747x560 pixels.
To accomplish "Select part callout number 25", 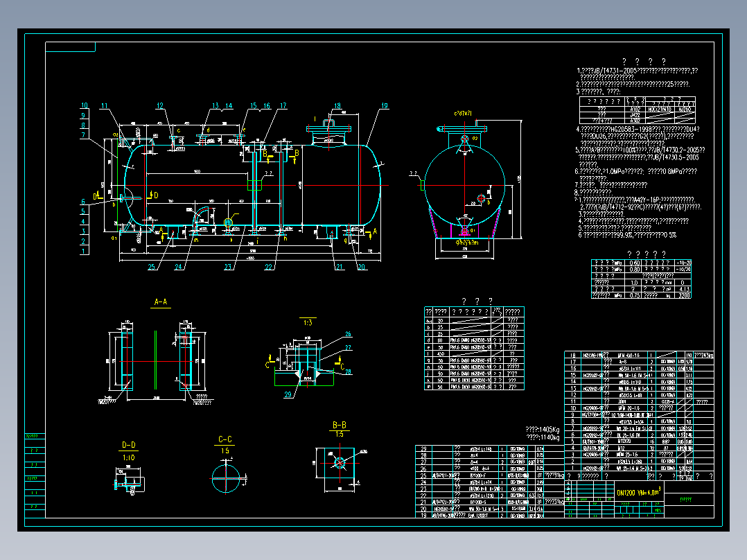I will 152,267.
